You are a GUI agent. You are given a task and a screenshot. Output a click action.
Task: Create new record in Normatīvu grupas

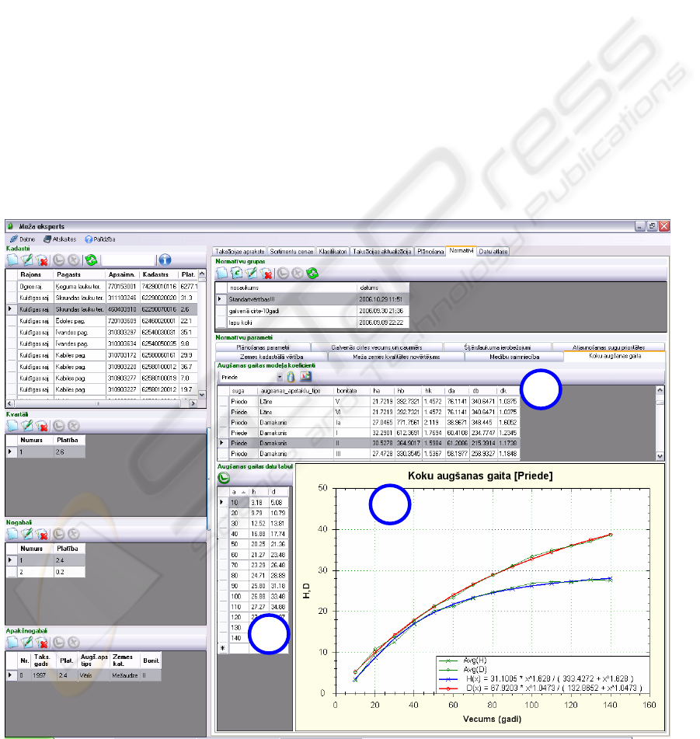221,273
